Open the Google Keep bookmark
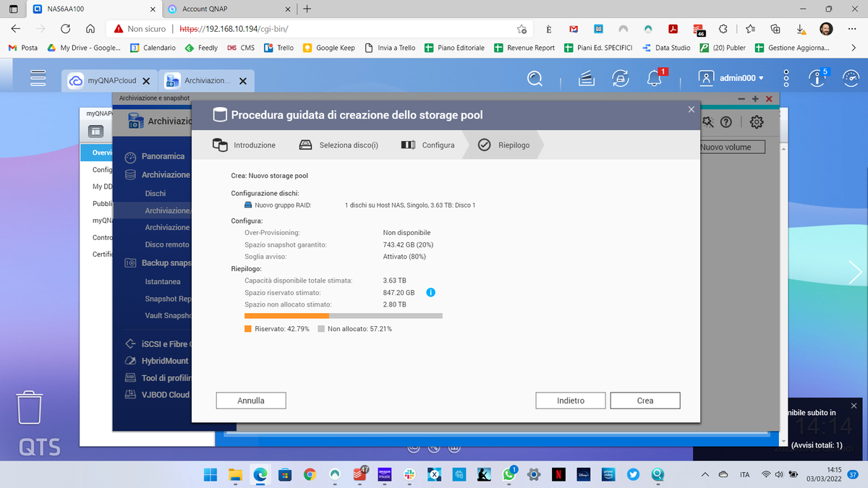Viewport: 868px width, 488px height. pos(329,48)
